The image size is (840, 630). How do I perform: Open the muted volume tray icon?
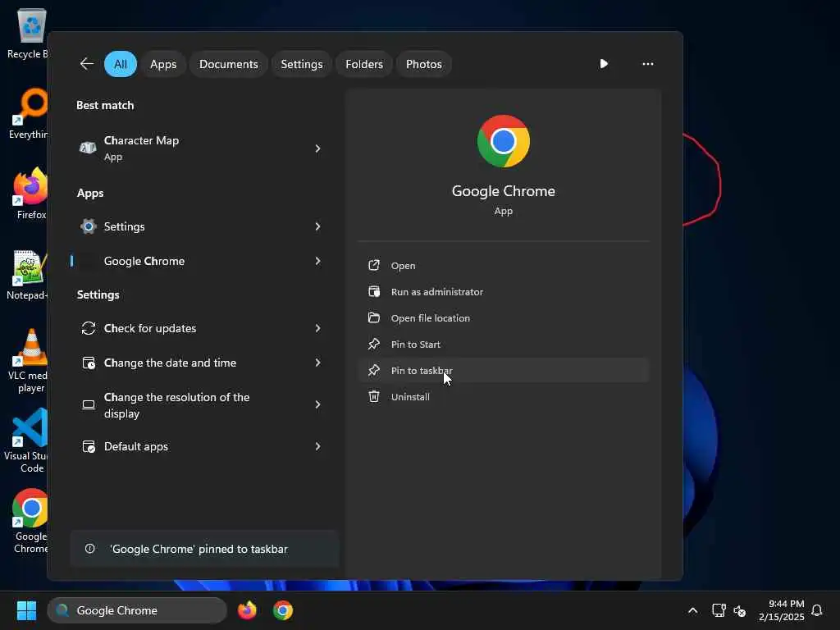[x=740, y=610]
